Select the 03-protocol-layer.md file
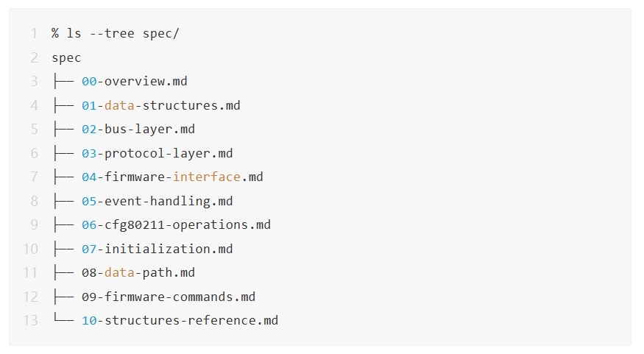 [157, 153]
